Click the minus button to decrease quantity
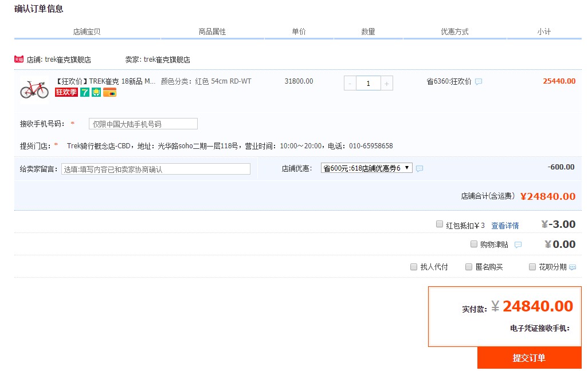Viewport: 588px width, 371px height. tap(350, 83)
